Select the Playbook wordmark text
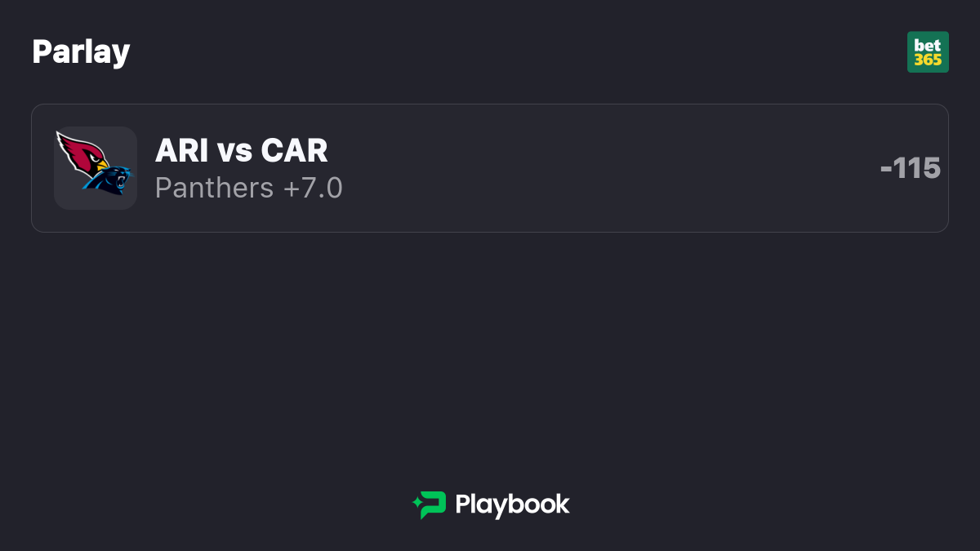The height and width of the screenshot is (551, 980). [x=512, y=504]
